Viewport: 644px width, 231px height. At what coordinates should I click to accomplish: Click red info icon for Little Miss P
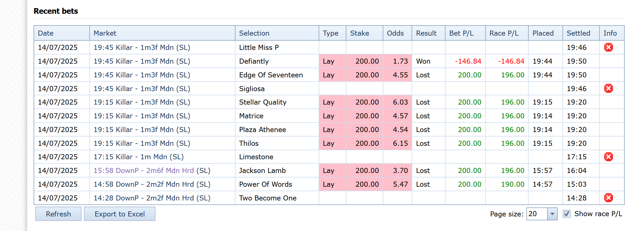click(608, 47)
